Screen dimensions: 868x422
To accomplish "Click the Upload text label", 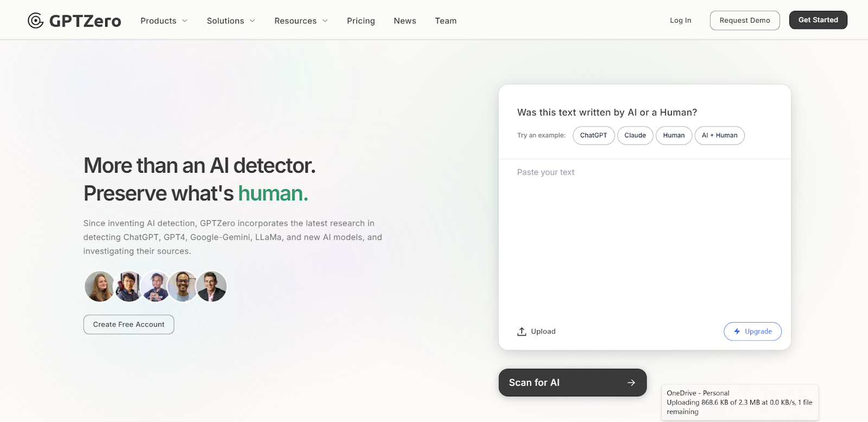I will 543,331.
